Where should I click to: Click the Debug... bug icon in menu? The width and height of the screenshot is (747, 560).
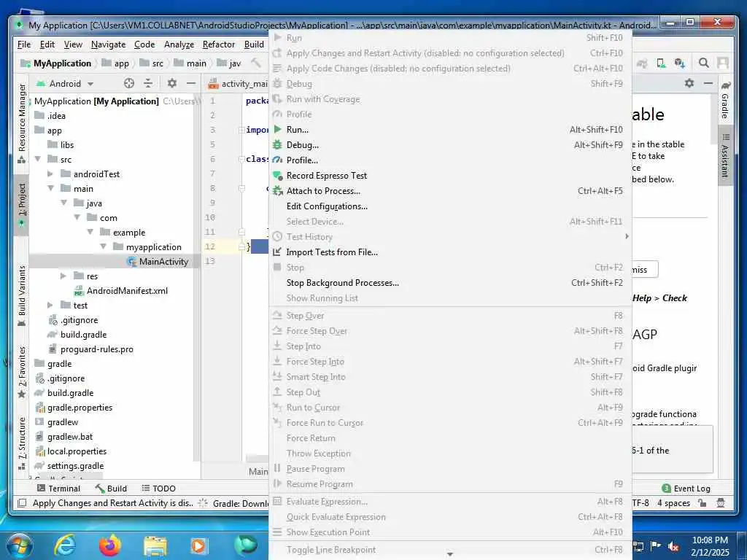coord(277,145)
